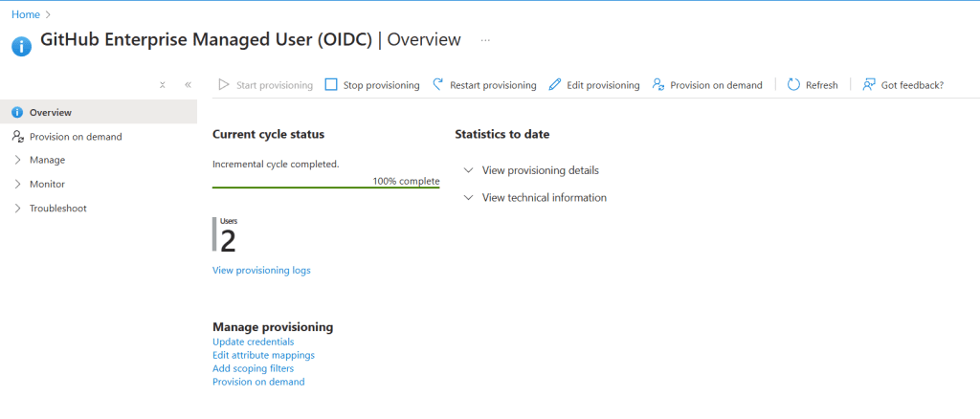The image size is (980, 419).
Task: Expand the Monitor section in sidebar
Action: click(18, 184)
